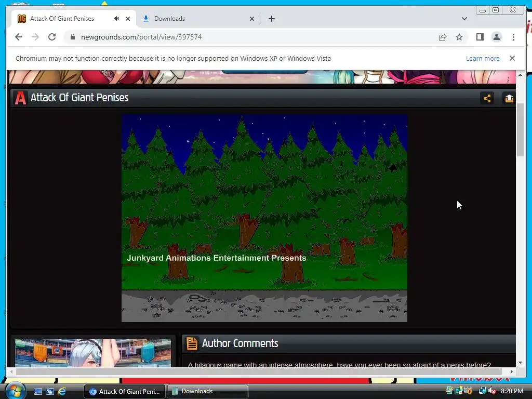
Task: Click the horizontal scrollbar left arrow
Action: coord(11,372)
